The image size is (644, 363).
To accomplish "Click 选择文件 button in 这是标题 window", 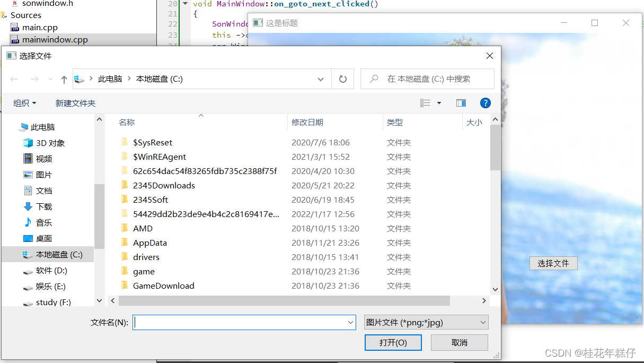I will tap(553, 263).
